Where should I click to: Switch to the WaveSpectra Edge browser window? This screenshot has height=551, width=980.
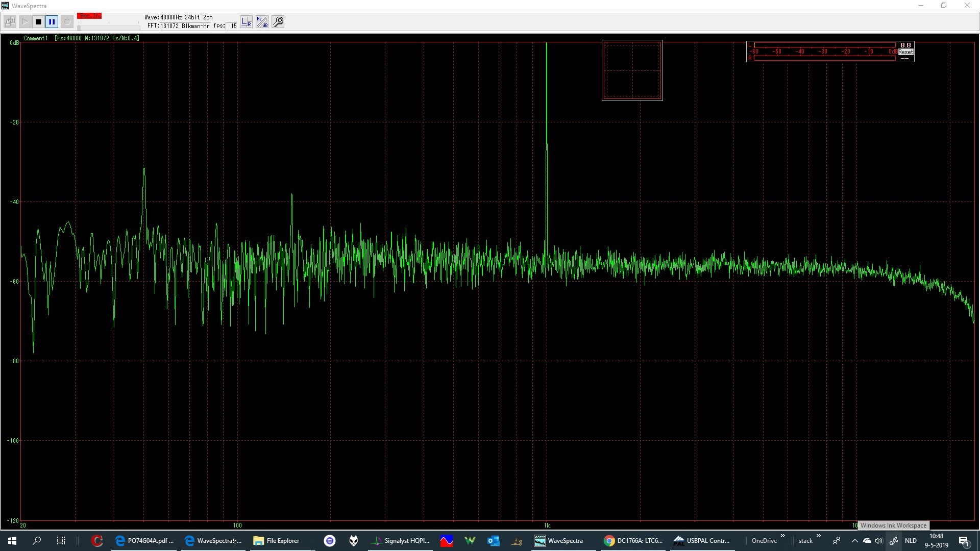(x=213, y=541)
